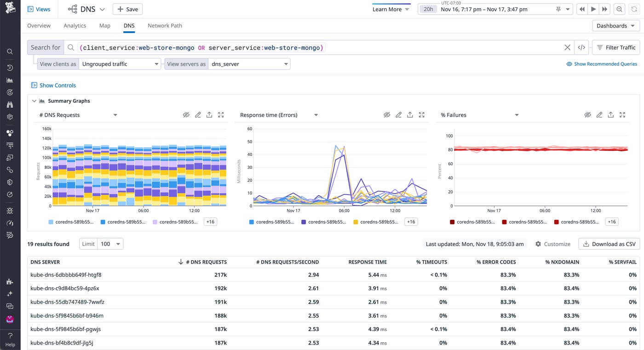
Task: Click the search icon in left sidebar
Action: coord(10,52)
